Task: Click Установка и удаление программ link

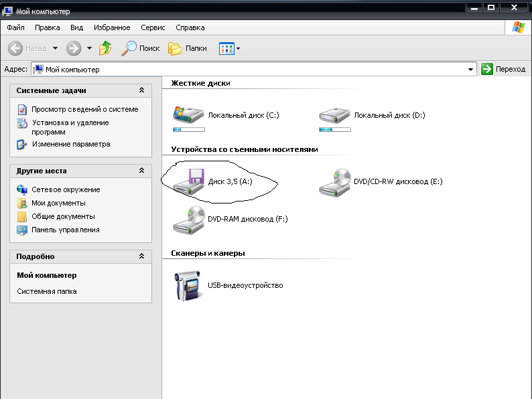Action: [x=70, y=127]
